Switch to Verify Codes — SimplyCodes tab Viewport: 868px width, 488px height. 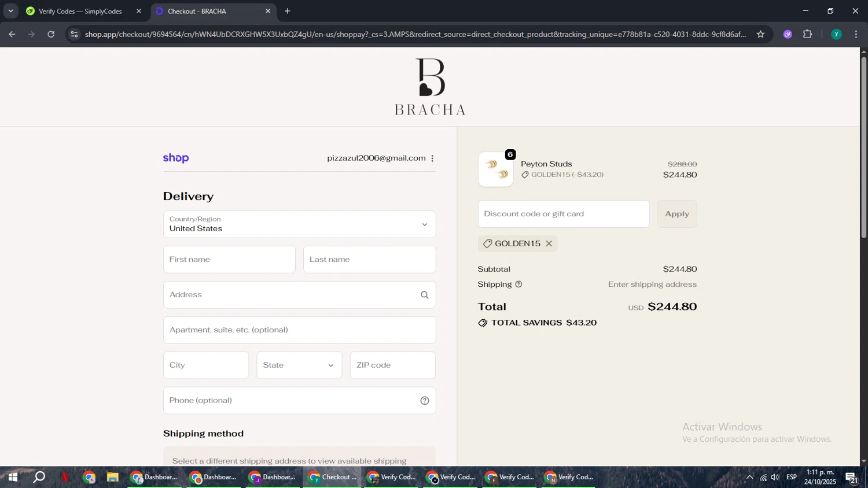[x=80, y=11]
